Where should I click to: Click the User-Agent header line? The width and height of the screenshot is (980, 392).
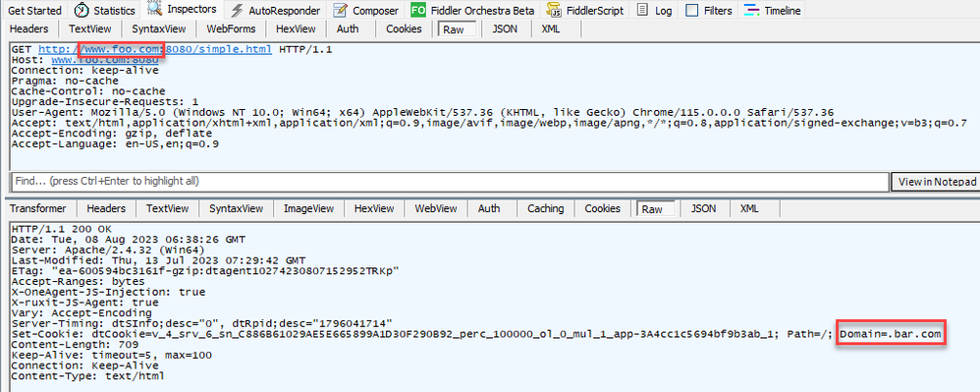point(423,113)
